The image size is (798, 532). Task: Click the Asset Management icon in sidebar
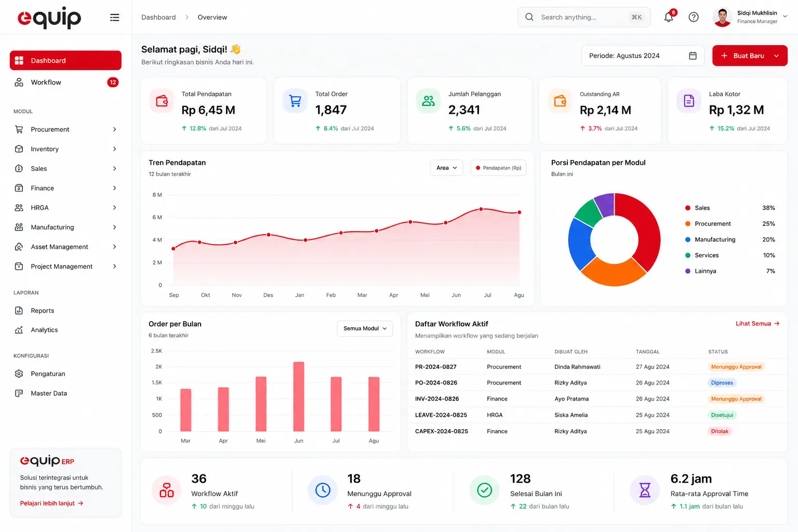(x=19, y=247)
